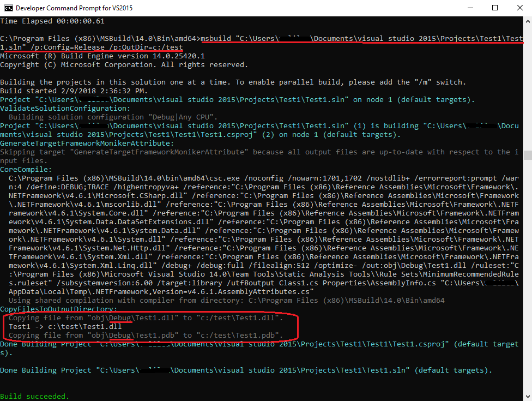Click the 'ValidateSolutionConfiguration:' line
The height and width of the screenshot is (401, 532).
point(65,109)
